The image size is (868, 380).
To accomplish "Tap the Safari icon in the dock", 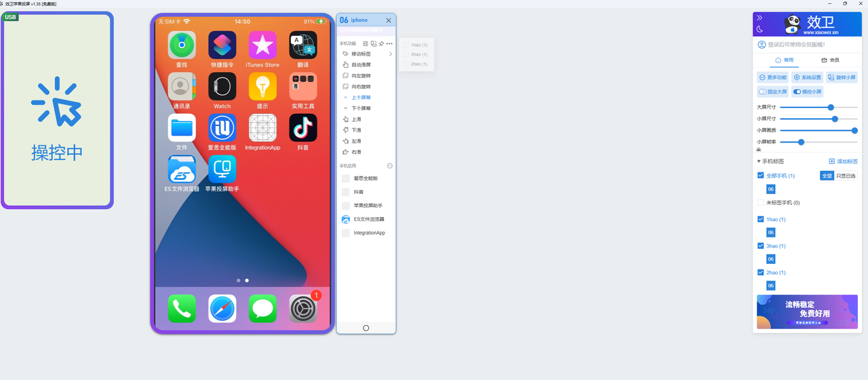I will pos(222,309).
